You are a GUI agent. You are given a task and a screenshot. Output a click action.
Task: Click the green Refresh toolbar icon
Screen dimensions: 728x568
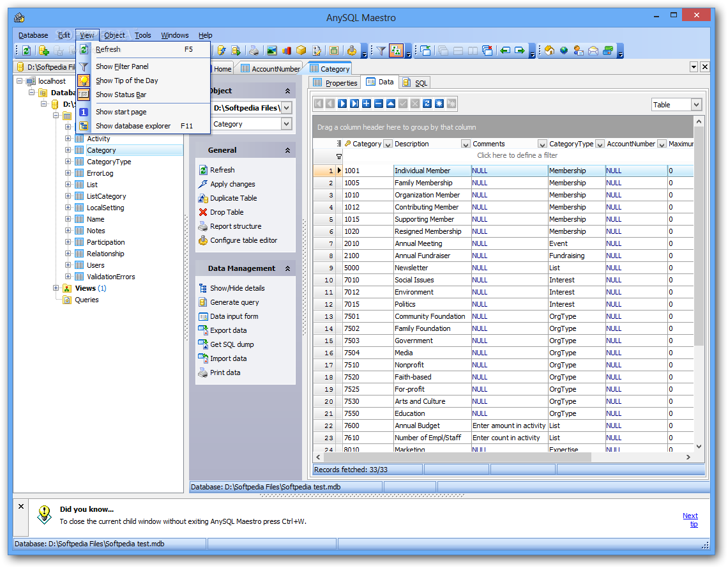point(26,50)
